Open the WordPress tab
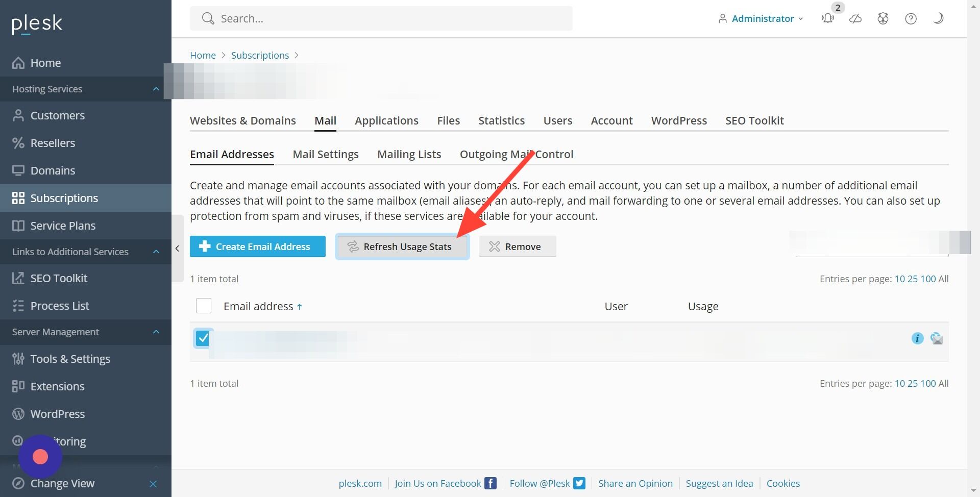Viewport: 980px width, 497px height. tap(679, 120)
